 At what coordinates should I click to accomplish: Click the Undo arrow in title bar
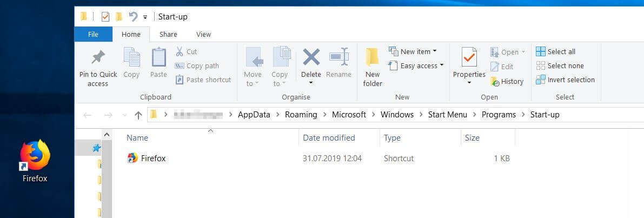pos(132,16)
